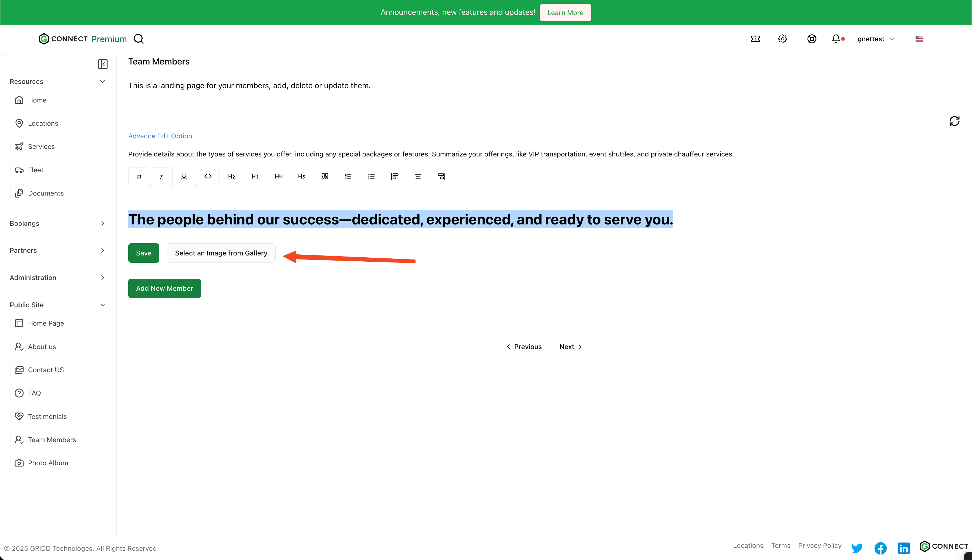This screenshot has height=560, width=972.
Task: Click the highlighted heading text in editor
Action: pyautogui.click(x=400, y=220)
